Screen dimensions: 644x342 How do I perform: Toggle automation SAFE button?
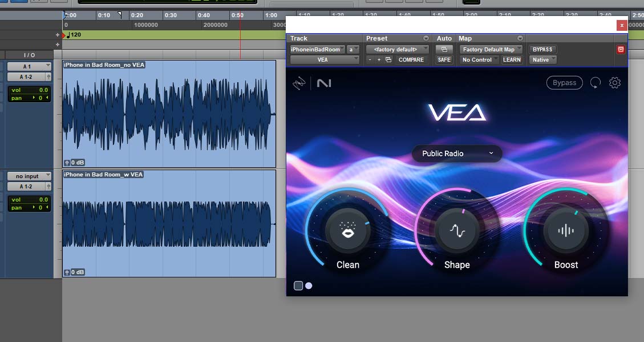(444, 59)
